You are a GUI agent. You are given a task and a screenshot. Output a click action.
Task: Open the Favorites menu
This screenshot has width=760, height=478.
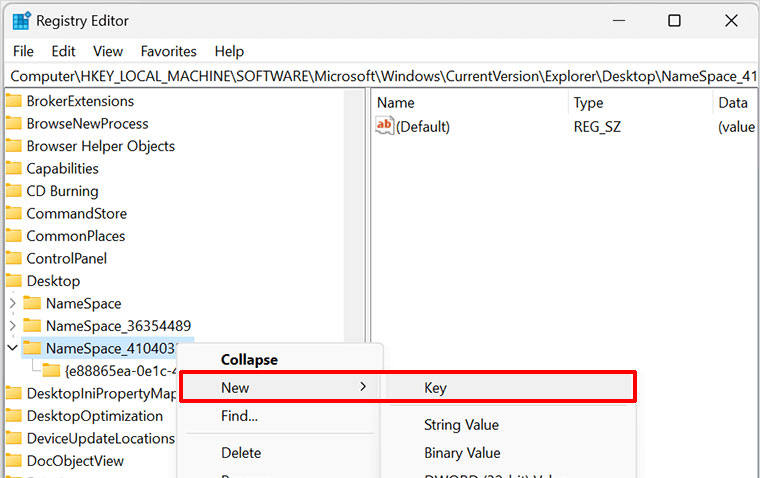168,51
